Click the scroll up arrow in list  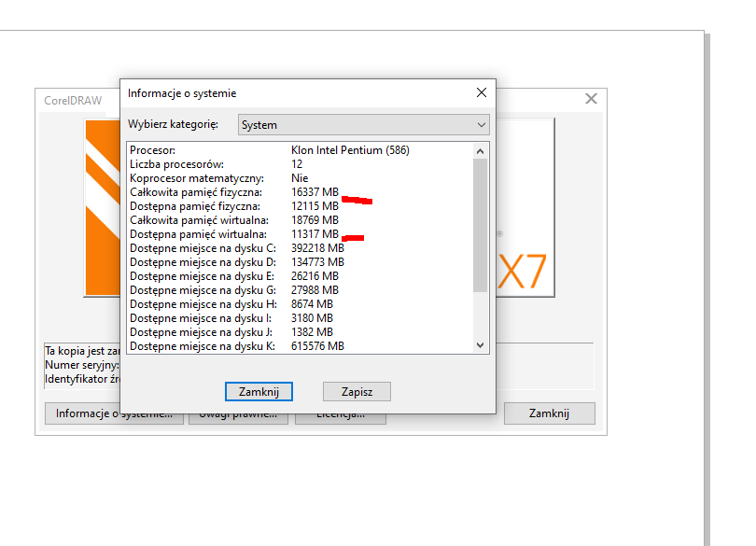point(480,151)
